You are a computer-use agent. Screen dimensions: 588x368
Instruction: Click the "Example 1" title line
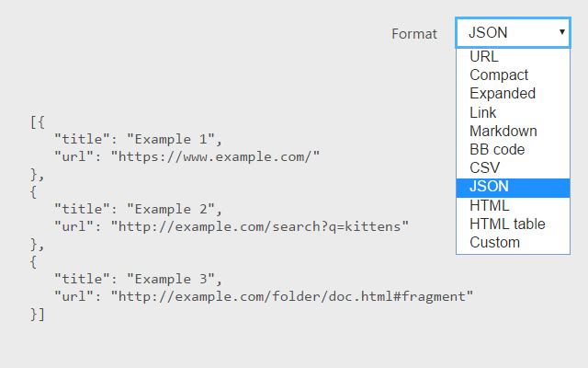point(139,139)
